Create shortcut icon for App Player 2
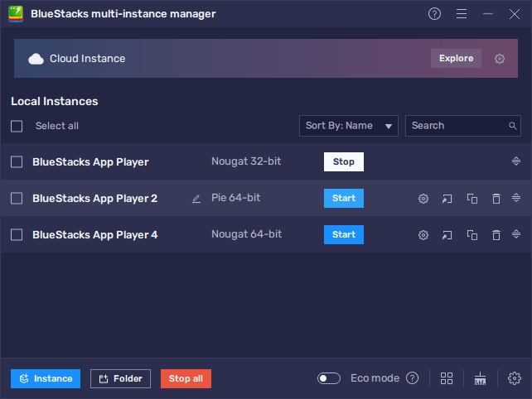 point(447,199)
